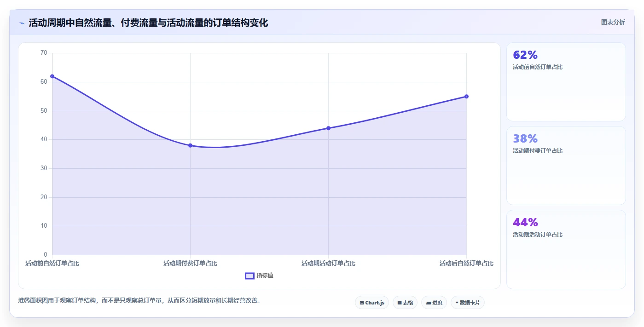The width and height of the screenshot is (644, 327).
Task: Click the data point at 活动期活动订单占比
Action: pos(328,128)
